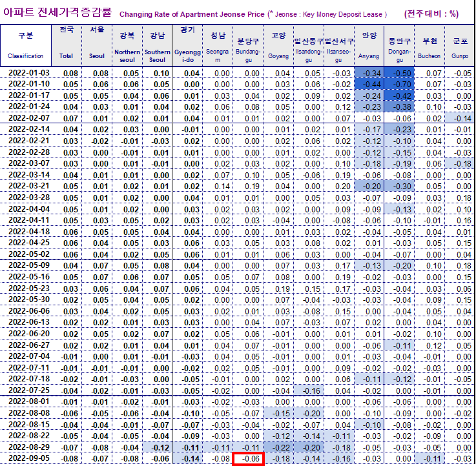Select the date cell 2022-04-11
Screen dimensions: 476x466
tap(26, 220)
